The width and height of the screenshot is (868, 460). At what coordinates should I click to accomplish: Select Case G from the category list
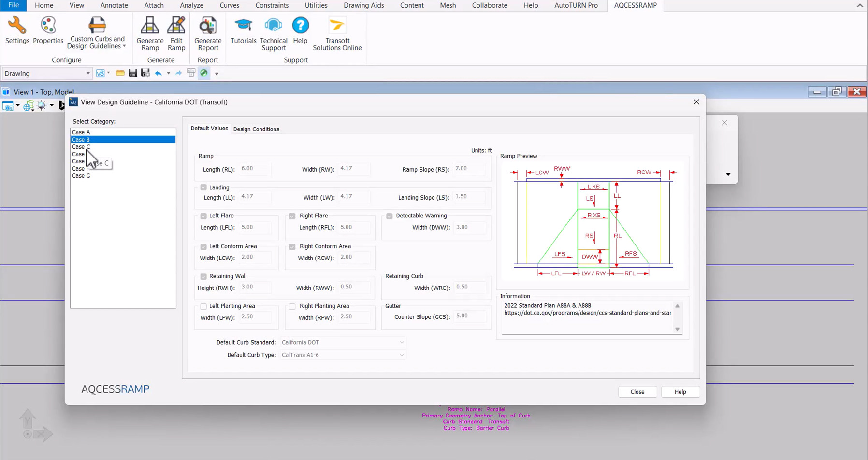pos(81,175)
